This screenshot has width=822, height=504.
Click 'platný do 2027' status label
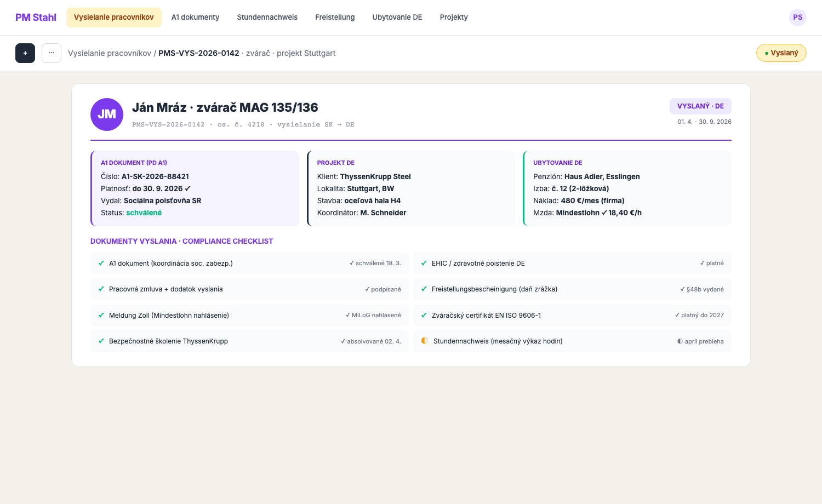tap(699, 316)
